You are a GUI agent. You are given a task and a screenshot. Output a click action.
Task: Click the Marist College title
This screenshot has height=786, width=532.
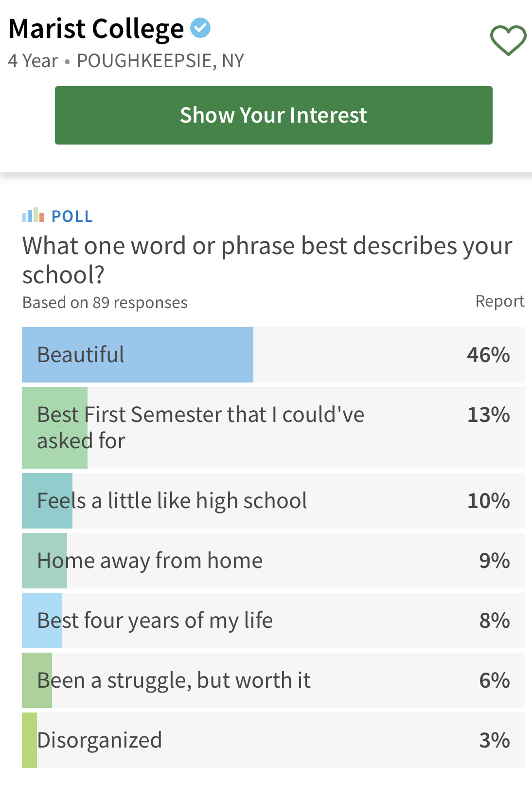click(96, 29)
